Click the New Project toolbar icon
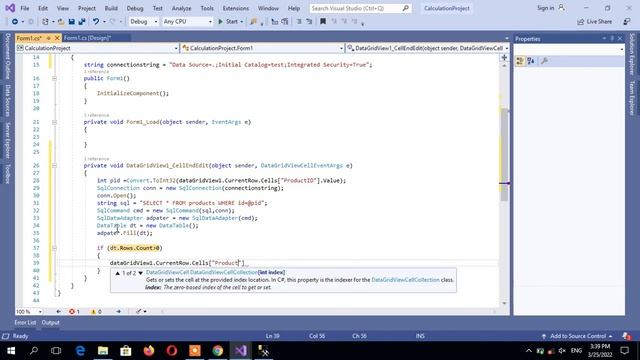The height and width of the screenshot is (360, 640). coord(45,22)
